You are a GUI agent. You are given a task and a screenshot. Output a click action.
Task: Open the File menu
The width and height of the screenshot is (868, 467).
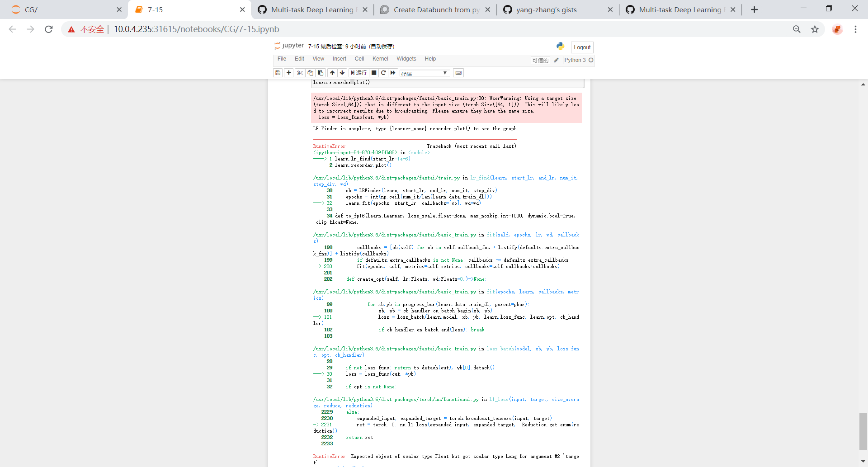[282, 59]
